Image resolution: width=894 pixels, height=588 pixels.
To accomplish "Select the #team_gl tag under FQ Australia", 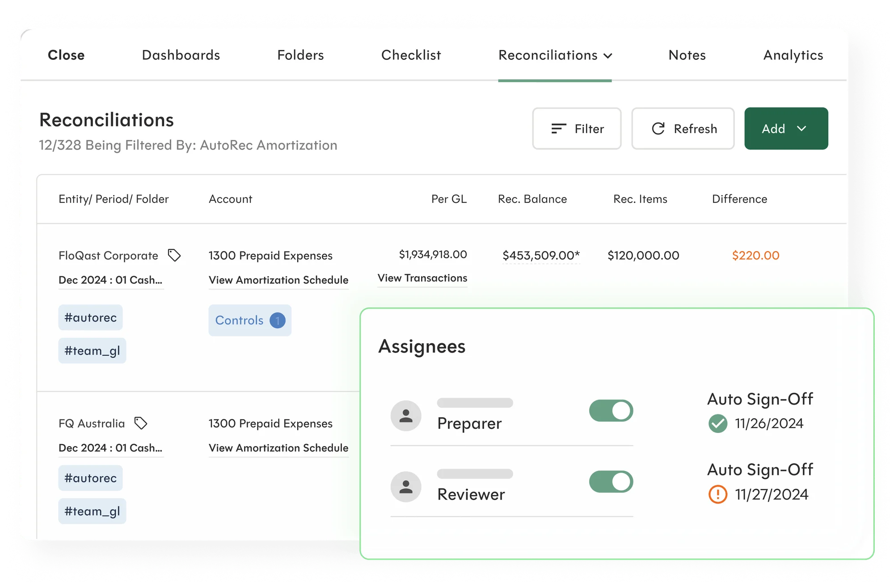I will point(92,511).
